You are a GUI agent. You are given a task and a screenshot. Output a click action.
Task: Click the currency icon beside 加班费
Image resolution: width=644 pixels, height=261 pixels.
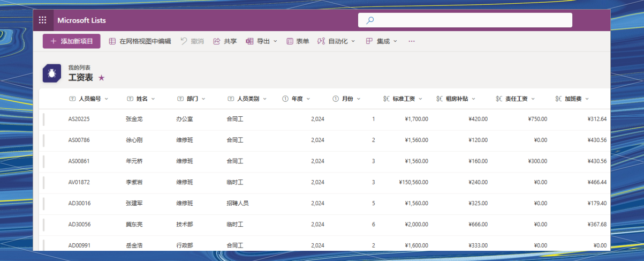pos(559,99)
